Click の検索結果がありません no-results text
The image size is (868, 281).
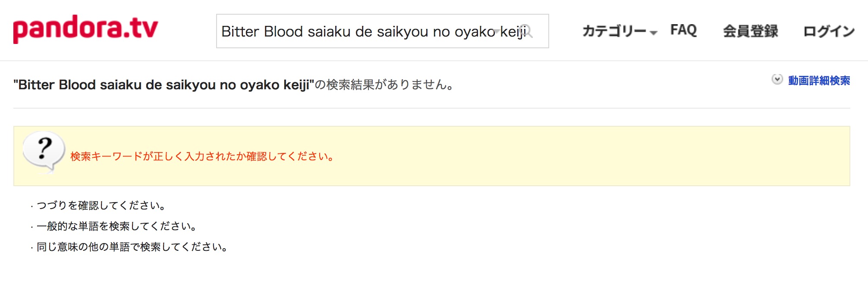click(x=384, y=84)
